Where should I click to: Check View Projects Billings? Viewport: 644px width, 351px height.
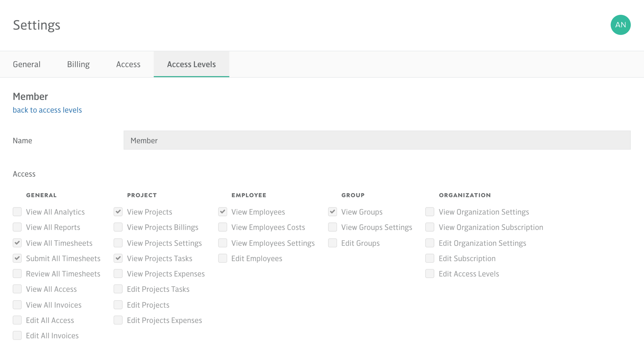[118, 227]
